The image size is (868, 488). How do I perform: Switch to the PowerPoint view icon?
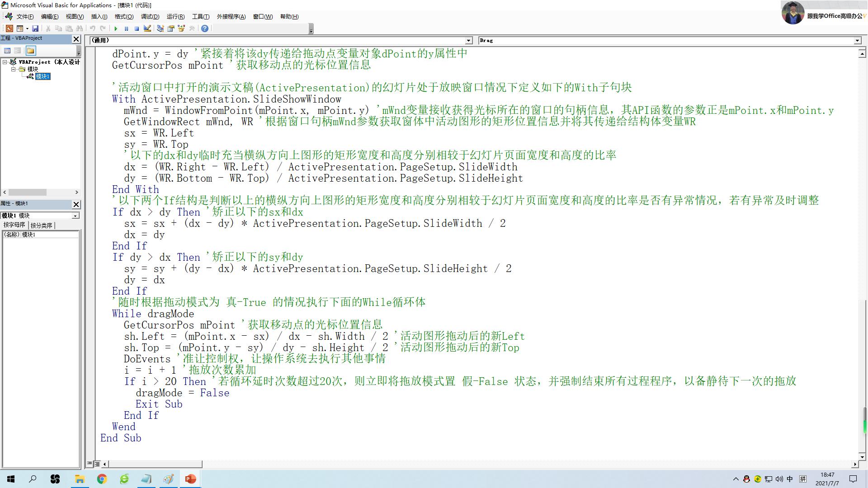[x=9, y=28]
